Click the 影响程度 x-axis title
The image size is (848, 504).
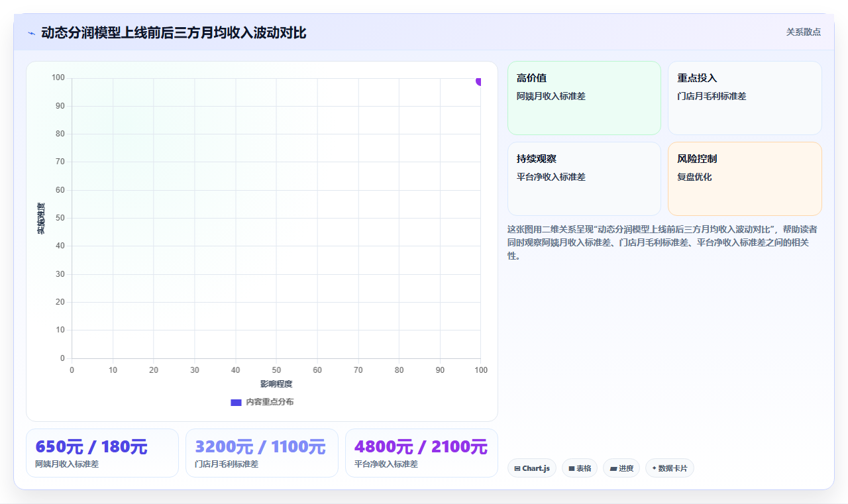point(276,383)
